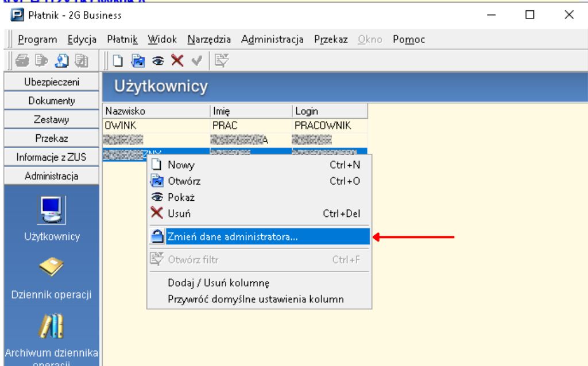588x366 pixels.
Task: Open the Narzędzia menu
Action: coord(209,40)
